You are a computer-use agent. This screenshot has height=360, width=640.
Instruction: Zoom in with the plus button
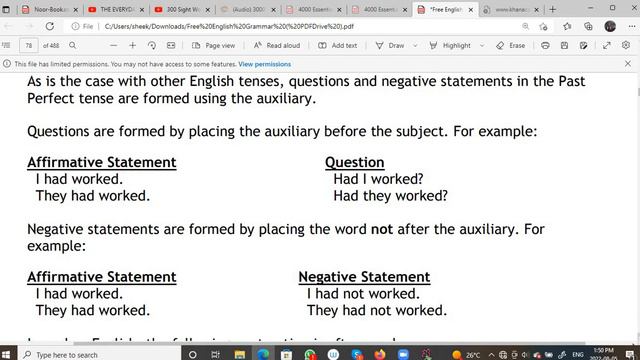point(132,45)
